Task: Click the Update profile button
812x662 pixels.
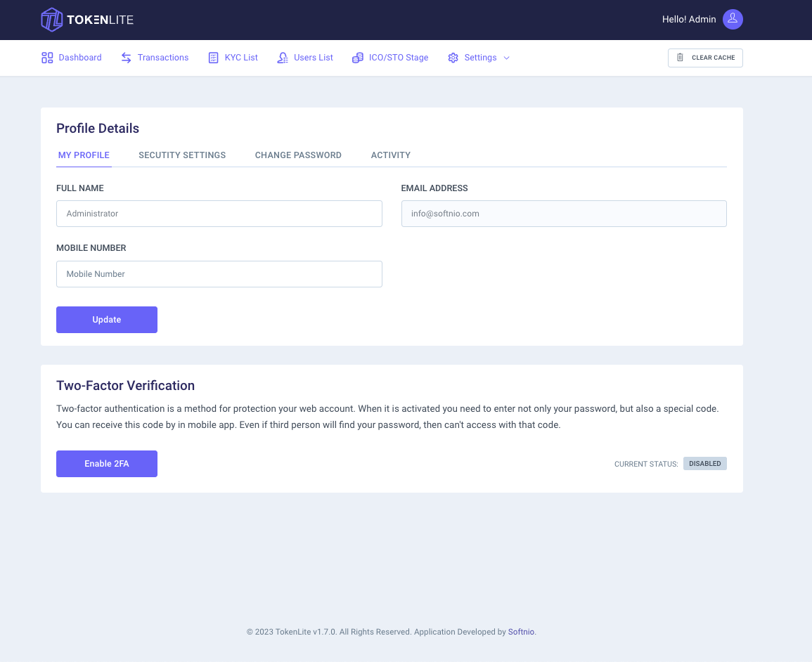Action: coord(107,319)
